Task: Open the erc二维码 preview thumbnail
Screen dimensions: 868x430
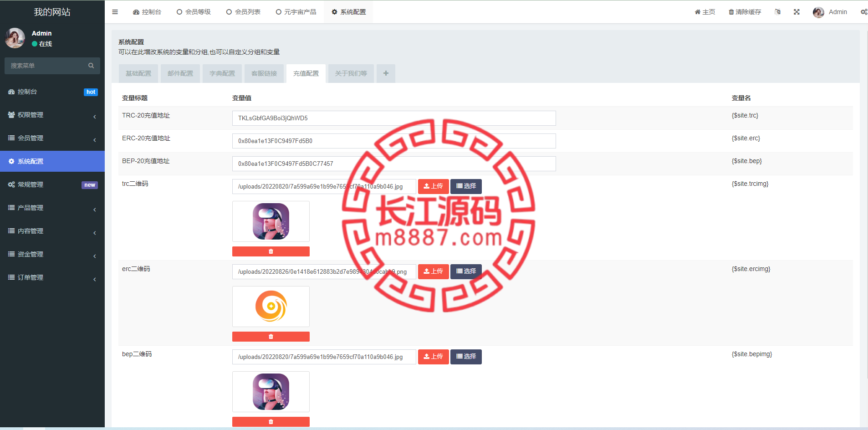Action: click(271, 307)
